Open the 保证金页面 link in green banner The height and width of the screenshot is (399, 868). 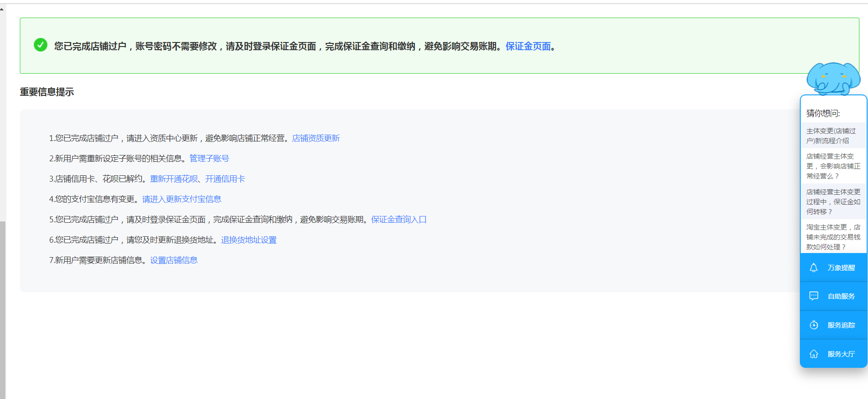pyautogui.click(x=528, y=46)
